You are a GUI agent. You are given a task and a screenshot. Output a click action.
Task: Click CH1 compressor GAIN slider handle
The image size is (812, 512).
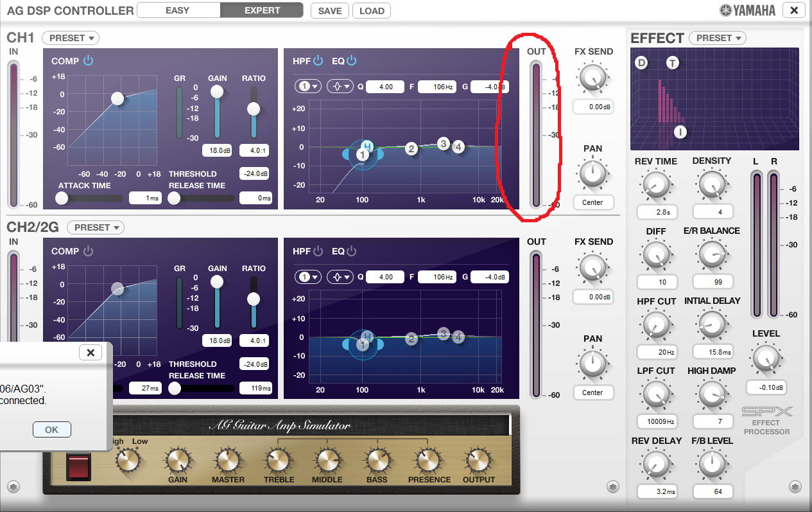(217, 92)
